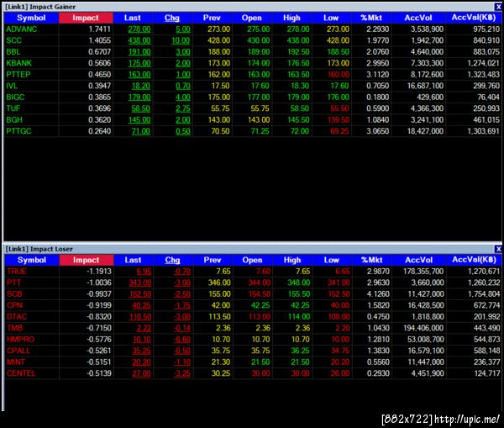This screenshot has width=504, height=428.
Task: Select the BGH symbol
Action: click(x=14, y=120)
